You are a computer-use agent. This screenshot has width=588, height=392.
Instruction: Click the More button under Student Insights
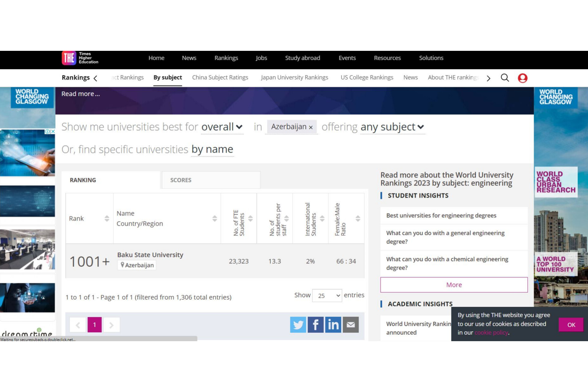(454, 285)
